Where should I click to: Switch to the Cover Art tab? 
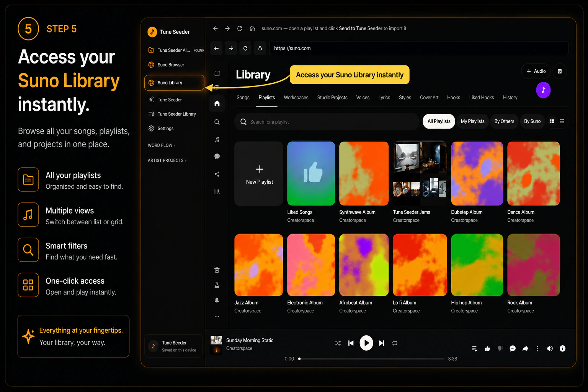click(429, 98)
